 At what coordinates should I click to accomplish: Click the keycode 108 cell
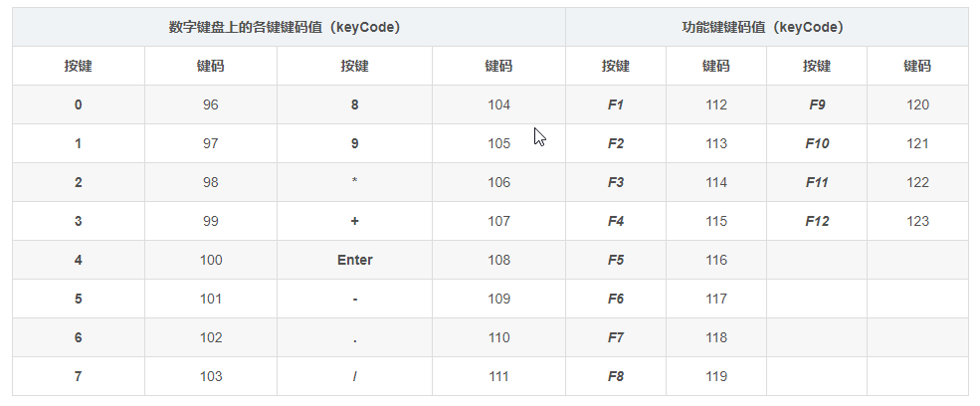(x=498, y=260)
